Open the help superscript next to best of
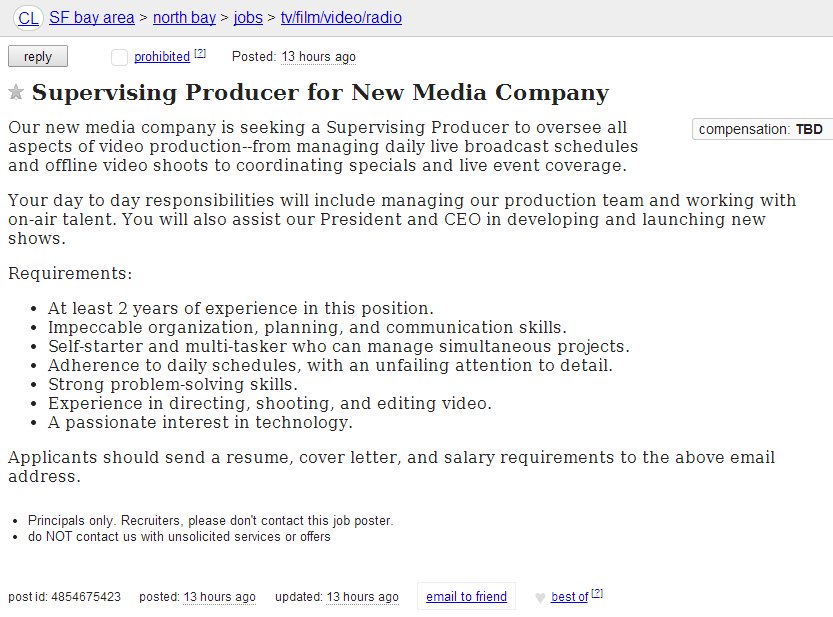 tap(597, 593)
